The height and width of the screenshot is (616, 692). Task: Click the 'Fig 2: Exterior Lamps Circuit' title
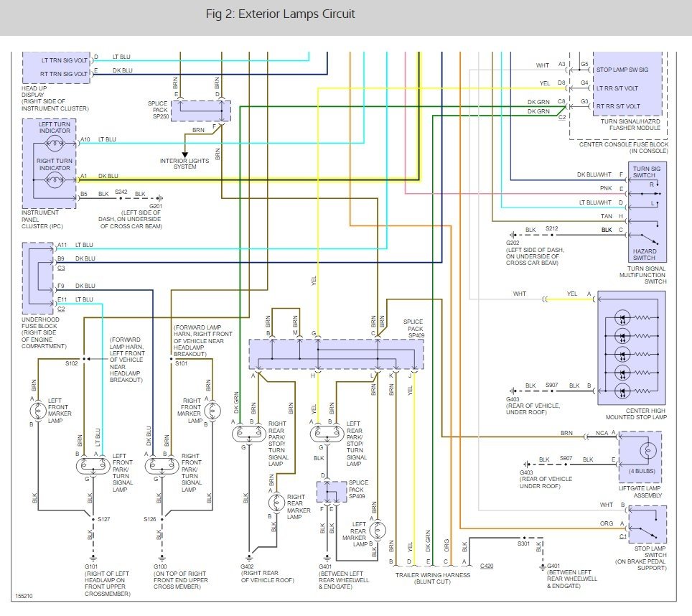pos(280,14)
